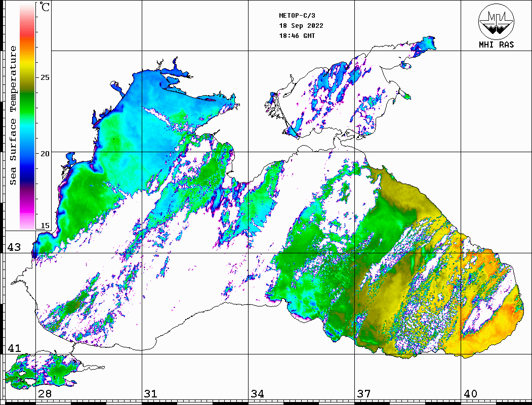
Task: Click the 25 value on temperature scale
Action: click(x=45, y=77)
